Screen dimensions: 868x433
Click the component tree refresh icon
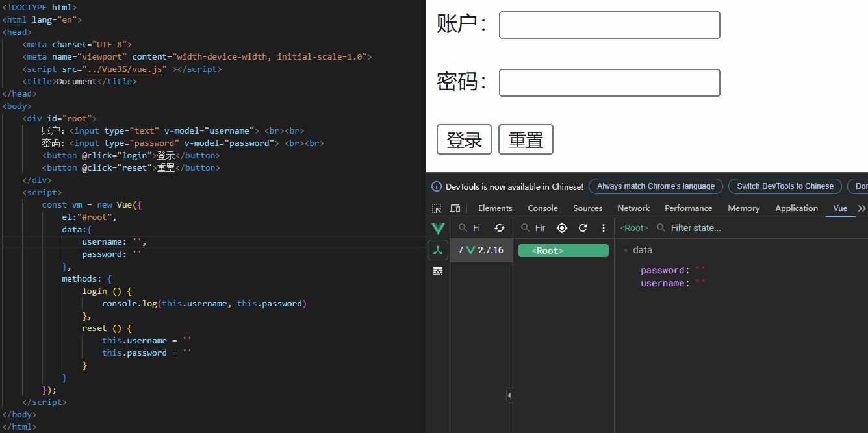583,228
